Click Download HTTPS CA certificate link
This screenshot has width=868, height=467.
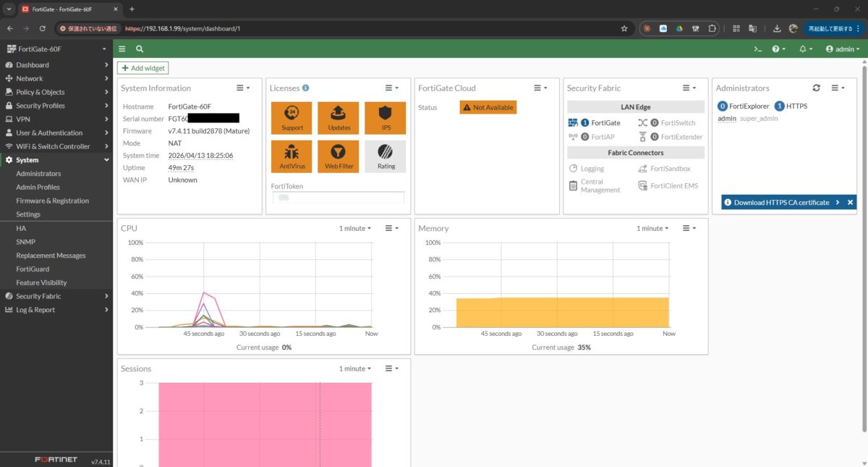(x=781, y=203)
